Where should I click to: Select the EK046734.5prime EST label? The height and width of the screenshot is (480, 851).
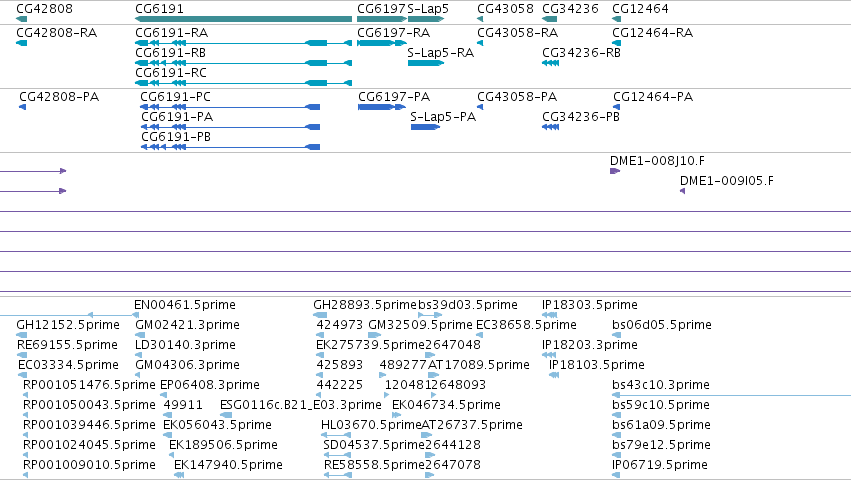point(446,405)
